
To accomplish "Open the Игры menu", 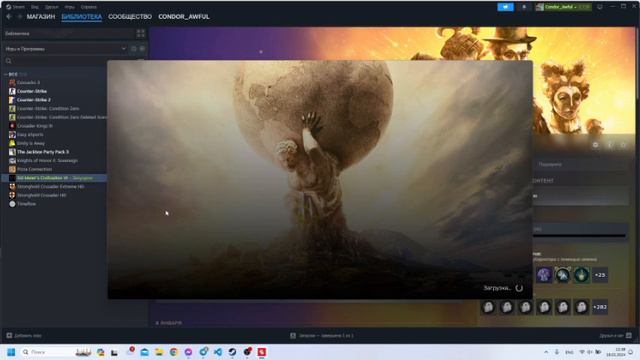I will tap(69, 7).
